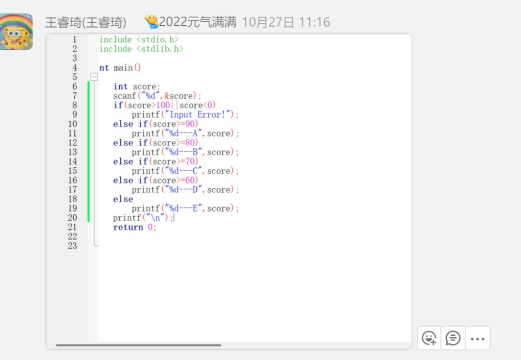Click line number 1 in the gutter
The width and height of the screenshot is (521, 360).
coord(74,39)
